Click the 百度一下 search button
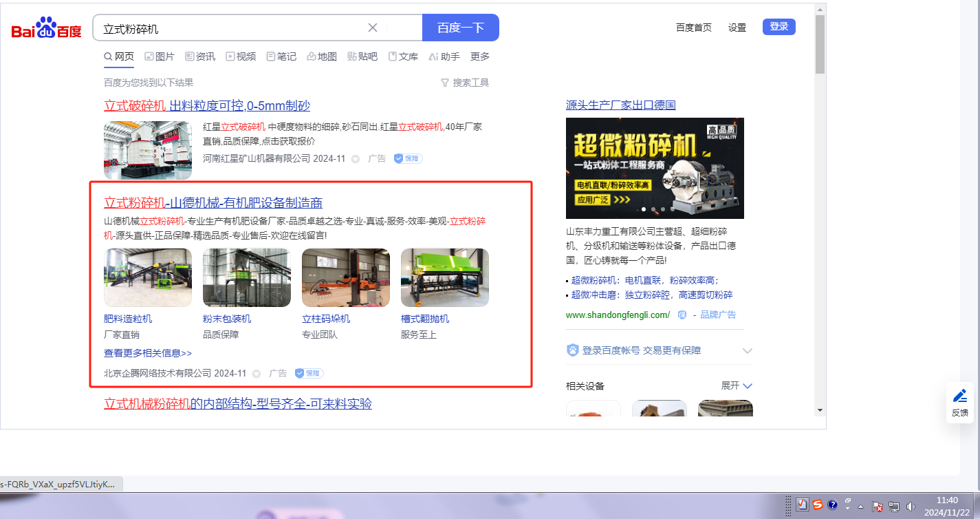Viewport: 980px width, 519px height. (461, 28)
